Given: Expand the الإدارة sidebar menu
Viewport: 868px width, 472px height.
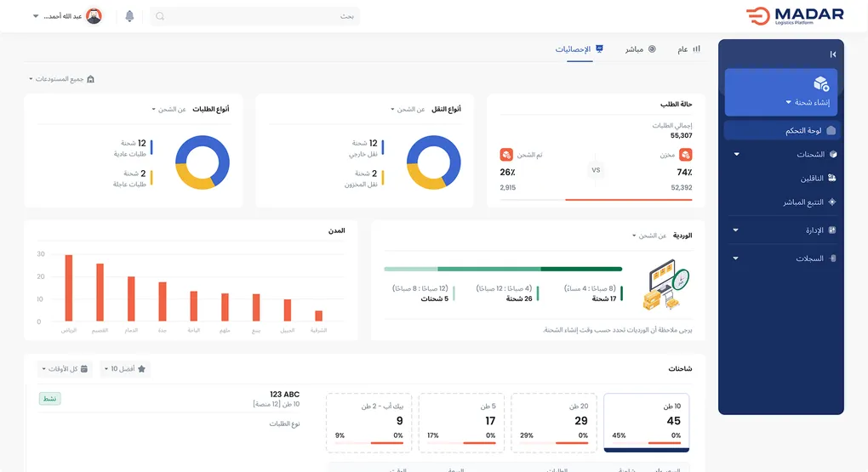Looking at the screenshot, I should tap(781, 230).
